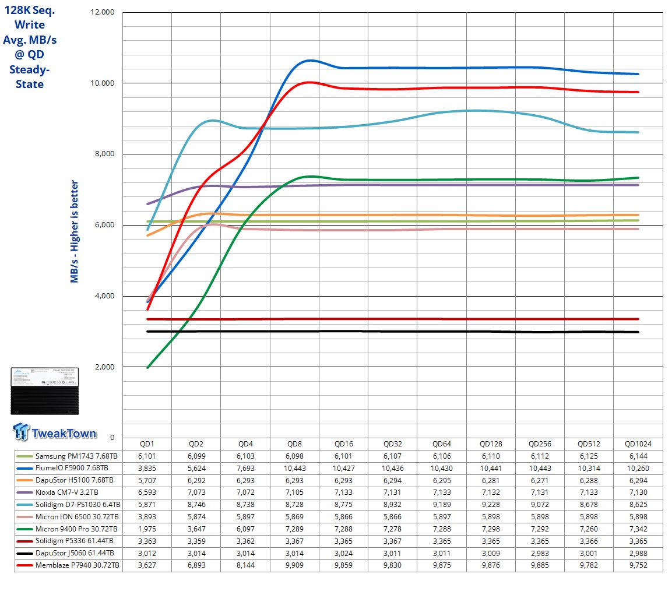Click the 'MB/s - Higher is better' axis title
Viewport: 672px width, 616px height.
74,231
